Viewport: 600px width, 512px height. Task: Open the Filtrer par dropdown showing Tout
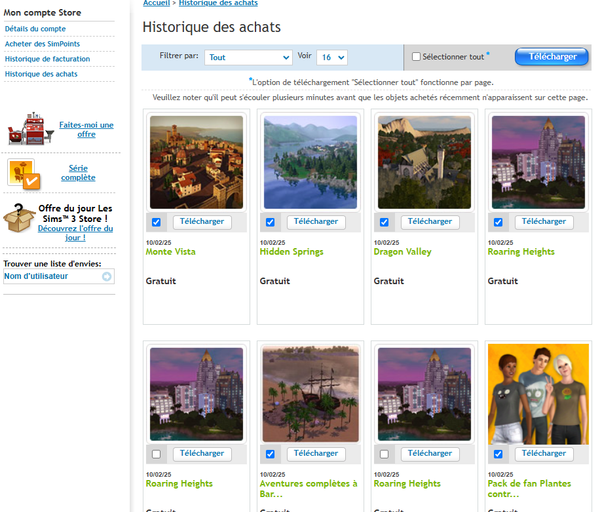(x=248, y=57)
